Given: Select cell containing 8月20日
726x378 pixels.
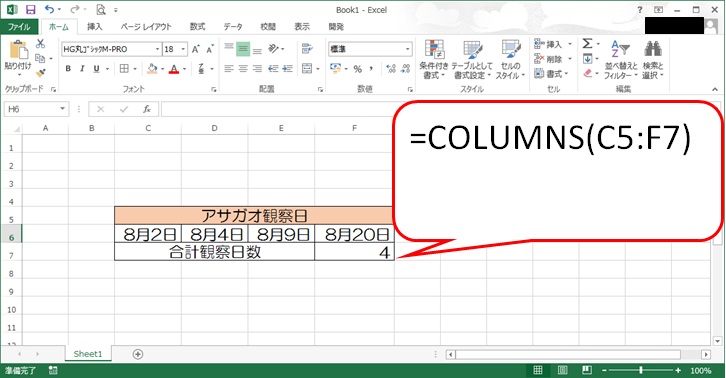Looking at the screenshot, I should 354,234.
